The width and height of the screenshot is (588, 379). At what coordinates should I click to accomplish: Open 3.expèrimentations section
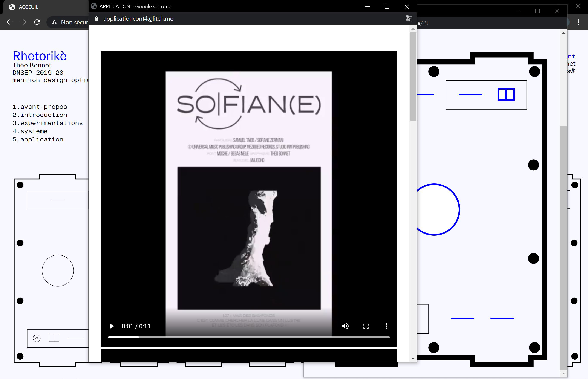[x=47, y=123]
